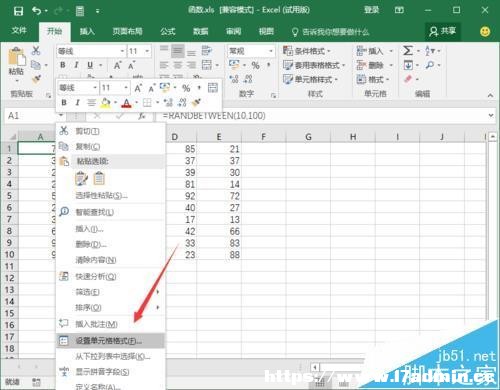Click the Insert Function fx button
500x390 pixels.
click(x=142, y=116)
